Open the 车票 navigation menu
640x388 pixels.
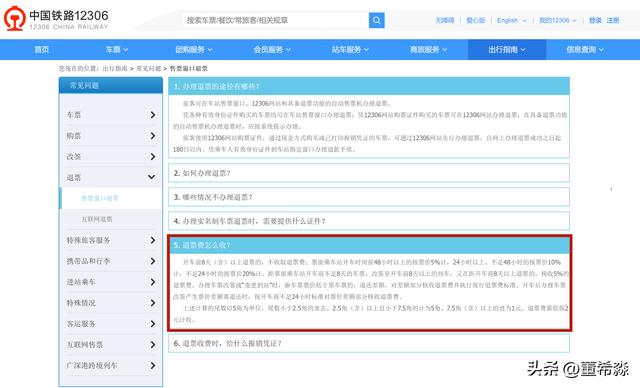[117, 50]
